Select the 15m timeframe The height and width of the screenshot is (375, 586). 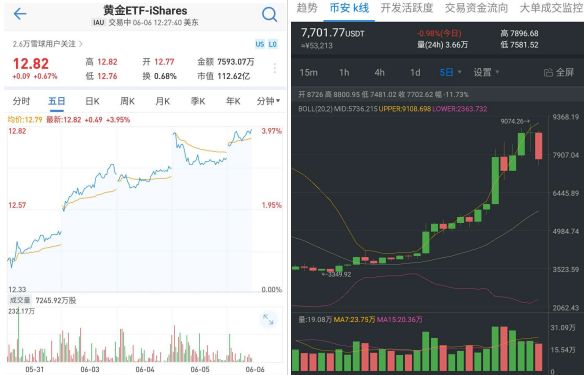[x=308, y=72]
